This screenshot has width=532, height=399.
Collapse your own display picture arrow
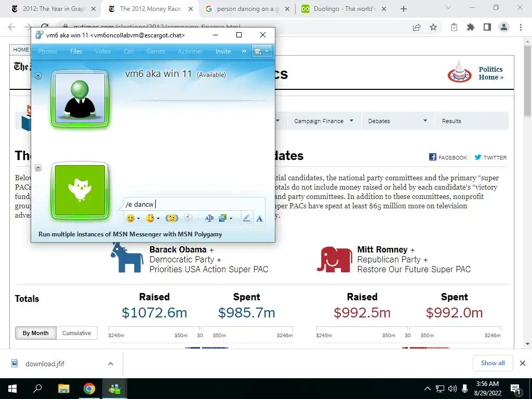tap(38, 168)
